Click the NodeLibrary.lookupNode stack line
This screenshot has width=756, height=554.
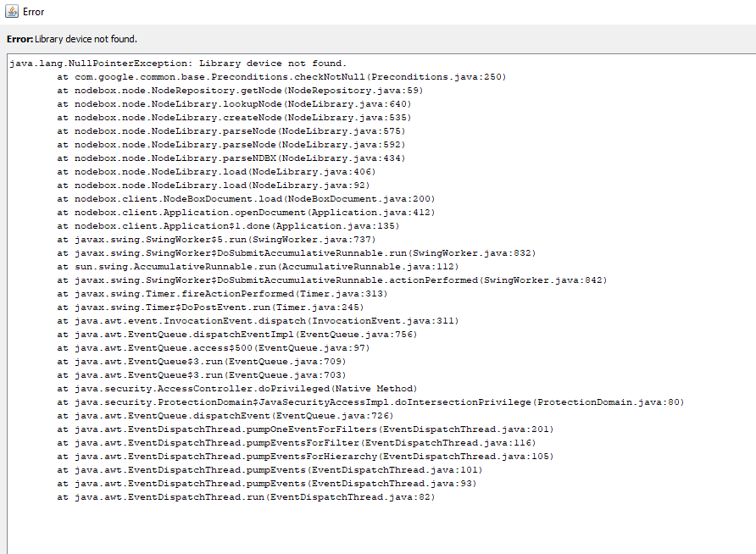234,103
